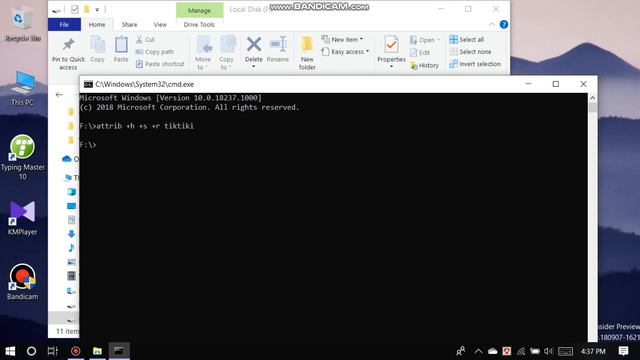Open the quick access toolbar dropdown arrow

(97, 9)
